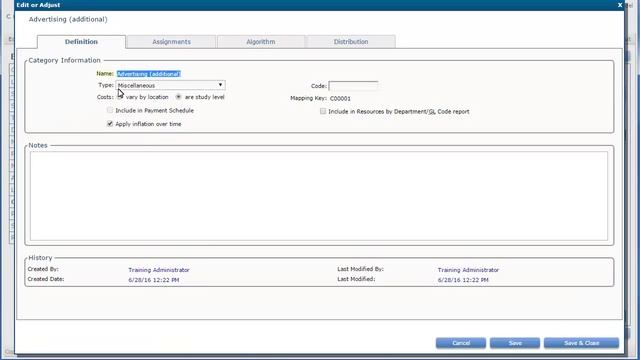Click the Last Modified date value
The width and height of the screenshot is (640, 360).
click(463, 280)
